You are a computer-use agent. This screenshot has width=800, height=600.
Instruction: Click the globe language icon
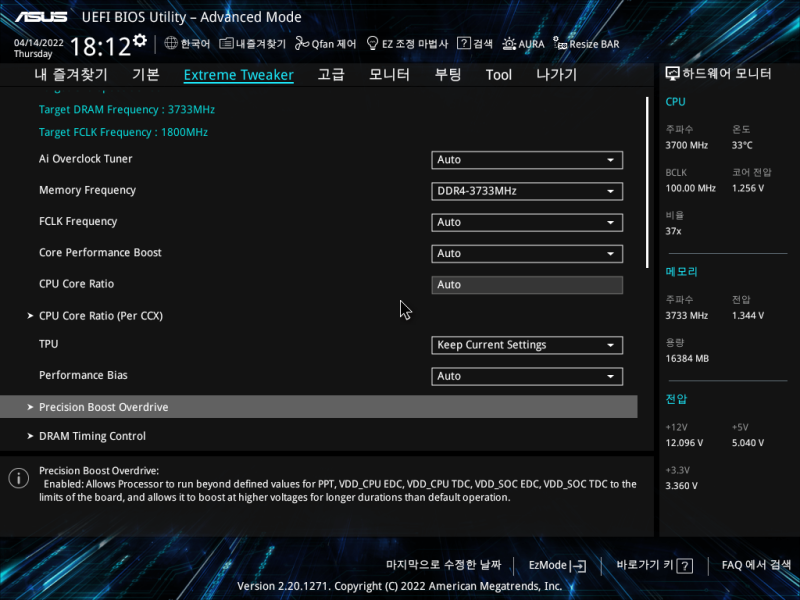[x=171, y=43]
